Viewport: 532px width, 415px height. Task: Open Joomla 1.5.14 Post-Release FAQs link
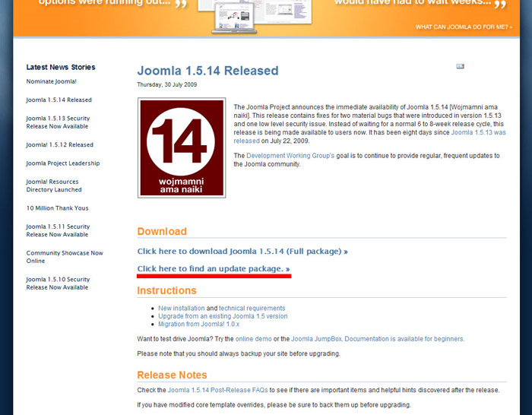pos(218,390)
